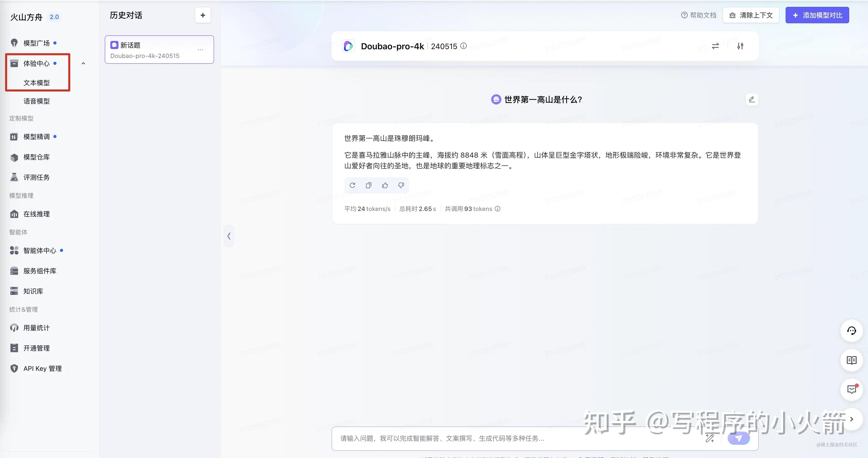
Task: Give a thumbs up to the answer
Action: coord(385,185)
